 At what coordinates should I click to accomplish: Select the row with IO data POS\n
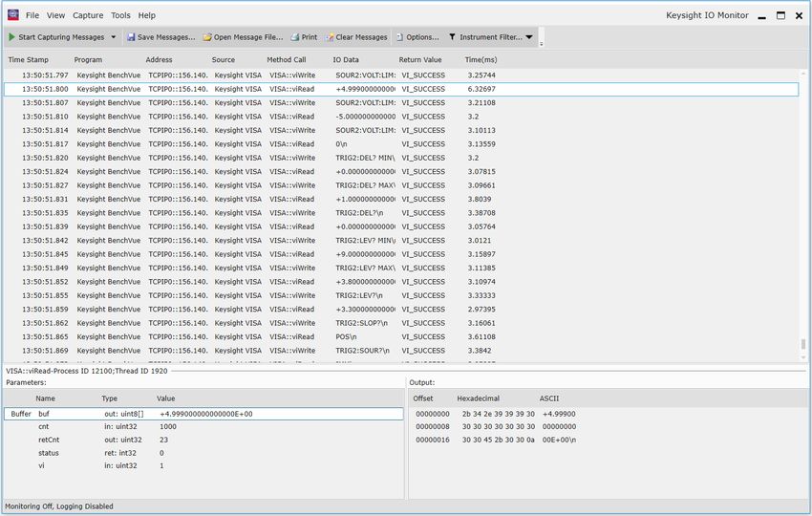click(x=401, y=336)
